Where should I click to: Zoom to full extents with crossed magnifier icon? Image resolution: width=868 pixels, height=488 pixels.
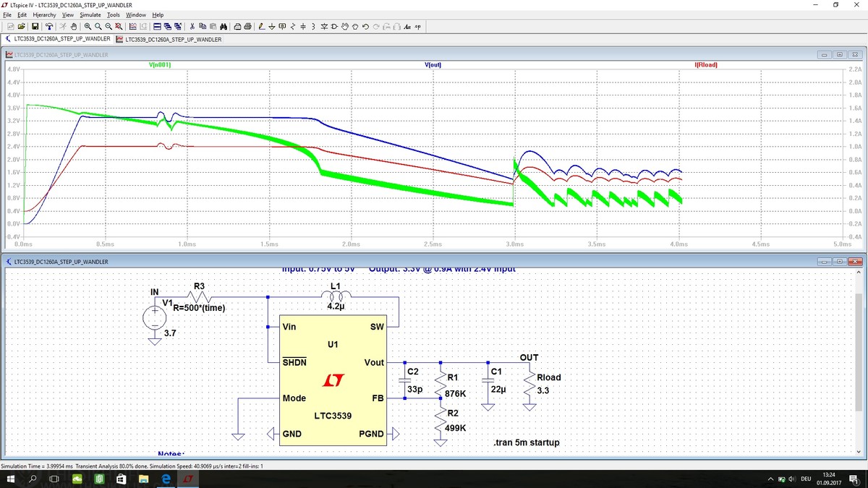click(118, 27)
